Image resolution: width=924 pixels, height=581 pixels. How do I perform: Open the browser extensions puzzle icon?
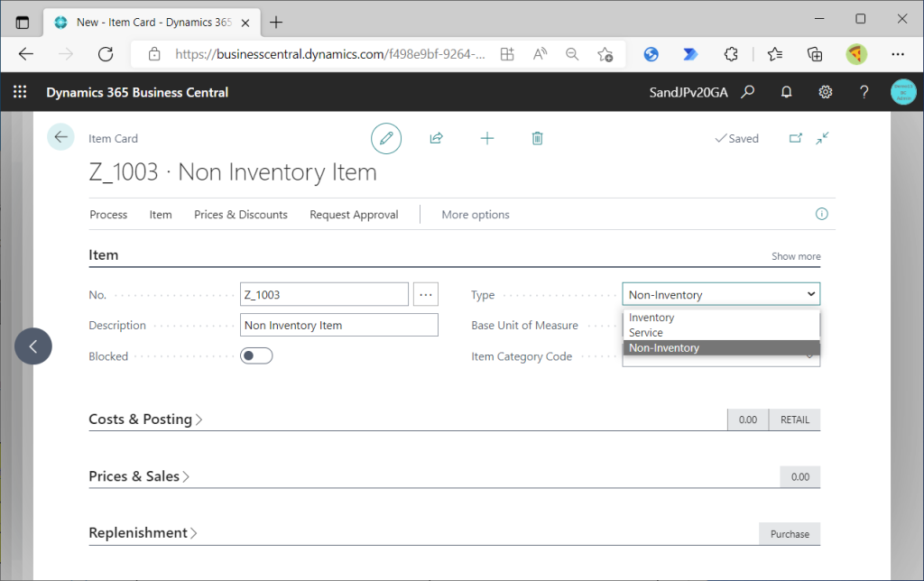(731, 54)
